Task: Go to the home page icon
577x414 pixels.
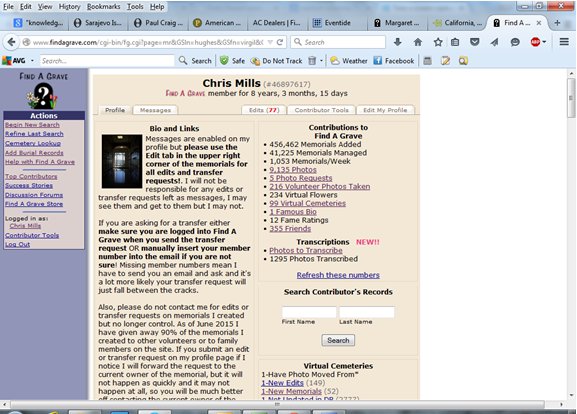Action: 418,42
